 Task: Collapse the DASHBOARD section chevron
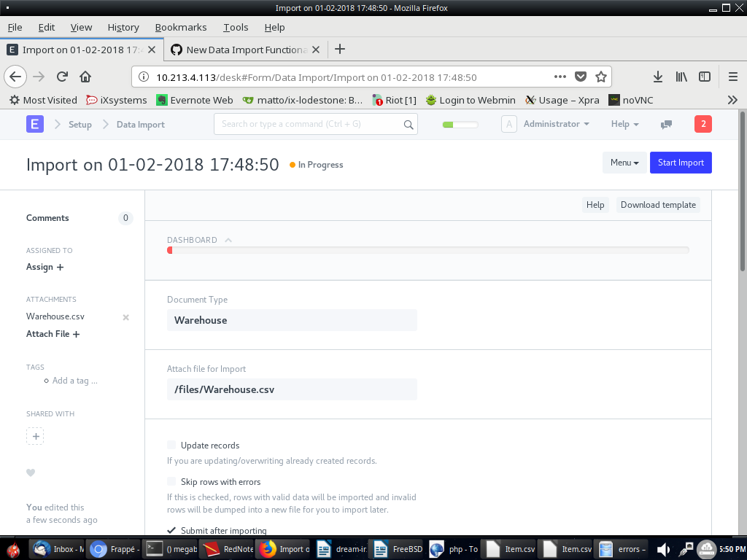(x=227, y=239)
